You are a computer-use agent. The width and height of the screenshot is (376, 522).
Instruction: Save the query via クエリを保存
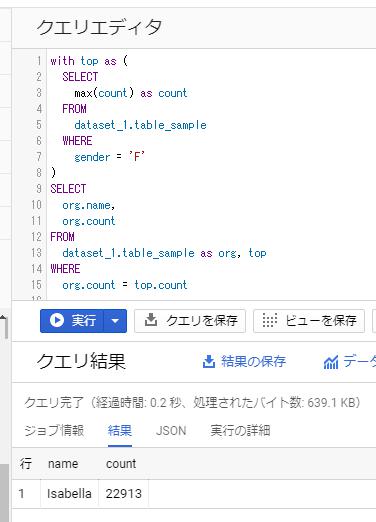(190, 321)
